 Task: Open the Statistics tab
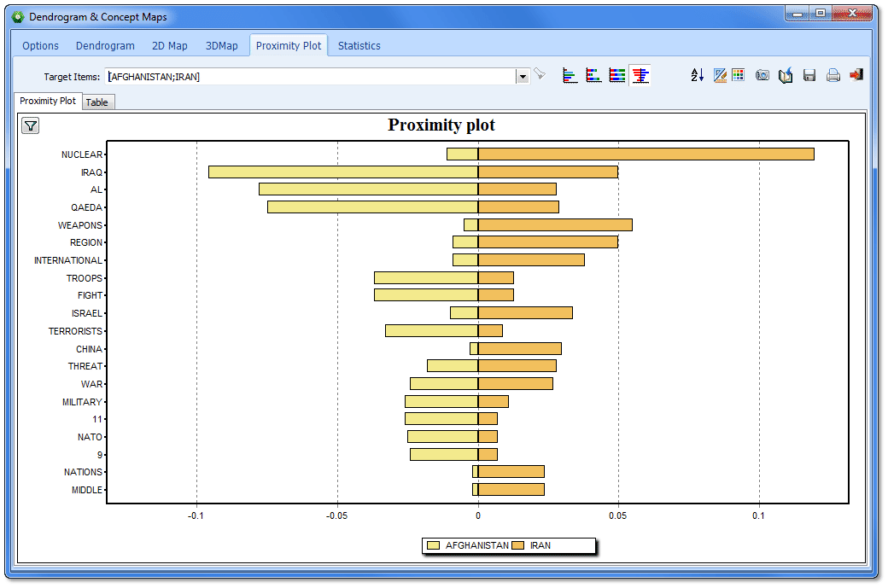[359, 46]
